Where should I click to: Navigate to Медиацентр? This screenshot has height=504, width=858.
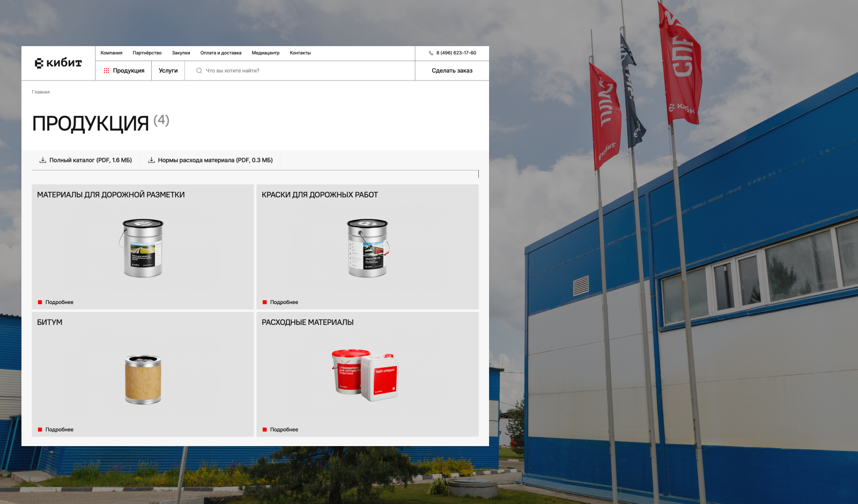click(x=265, y=53)
